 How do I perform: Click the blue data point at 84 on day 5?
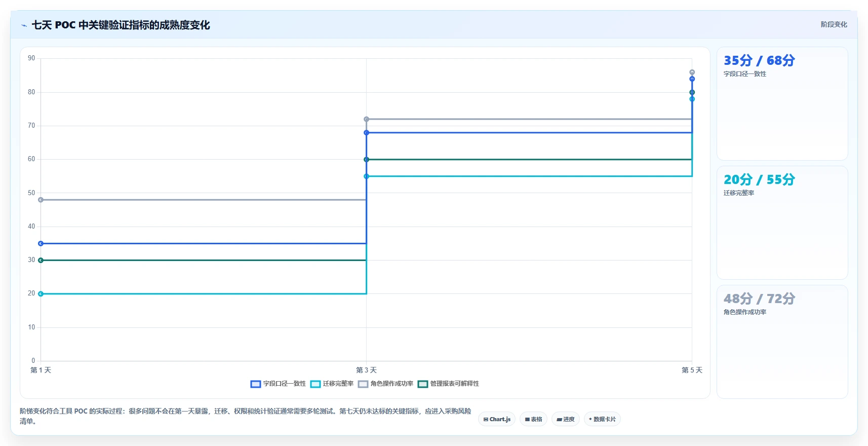(x=692, y=79)
